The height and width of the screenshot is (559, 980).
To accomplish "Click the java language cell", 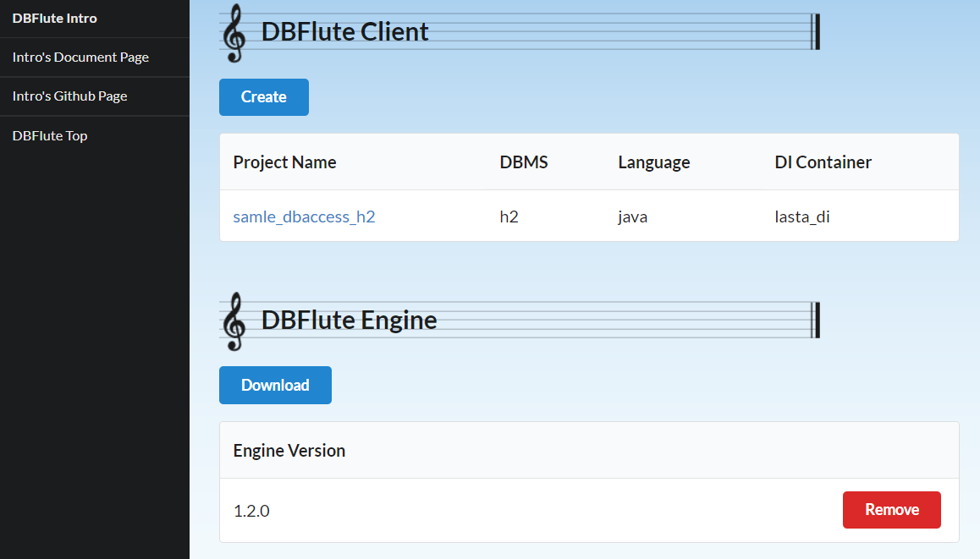I will [x=632, y=216].
